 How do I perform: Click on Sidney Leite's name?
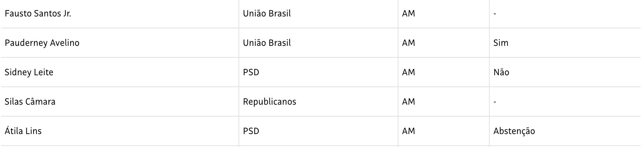(29, 72)
